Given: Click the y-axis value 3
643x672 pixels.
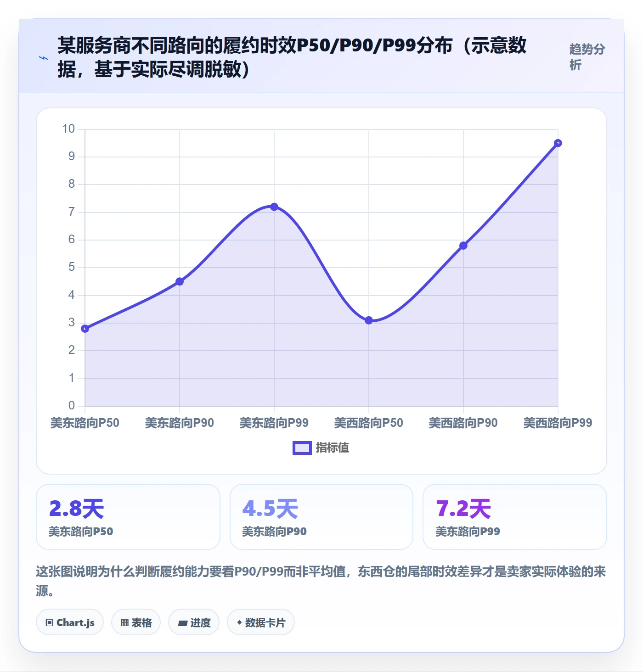Looking at the screenshot, I should tap(72, 323).
